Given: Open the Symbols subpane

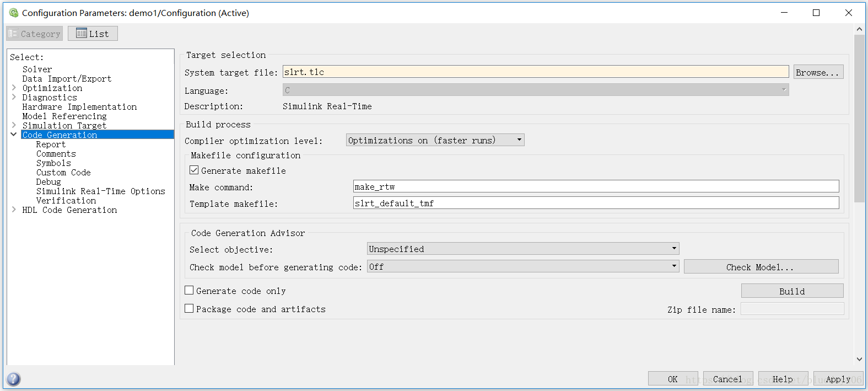Looking at the screenshot, I should [53, 163].
